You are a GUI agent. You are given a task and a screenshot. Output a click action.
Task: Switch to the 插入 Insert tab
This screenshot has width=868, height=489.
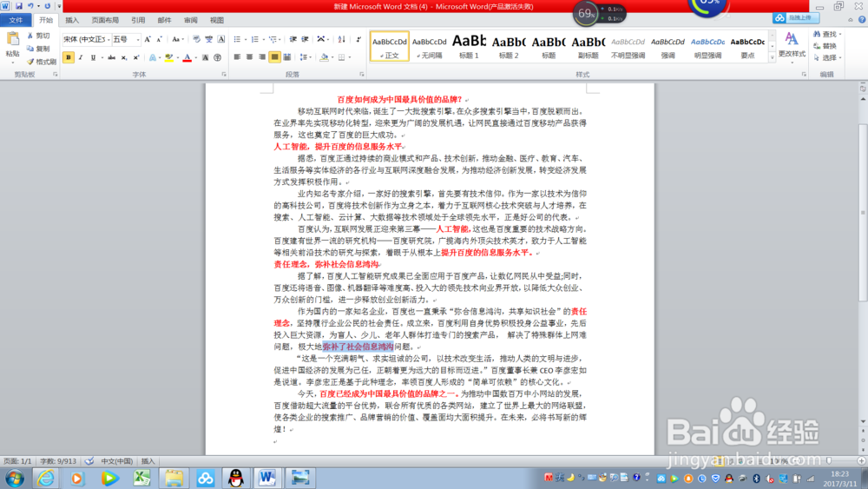(x=72, y=20)
